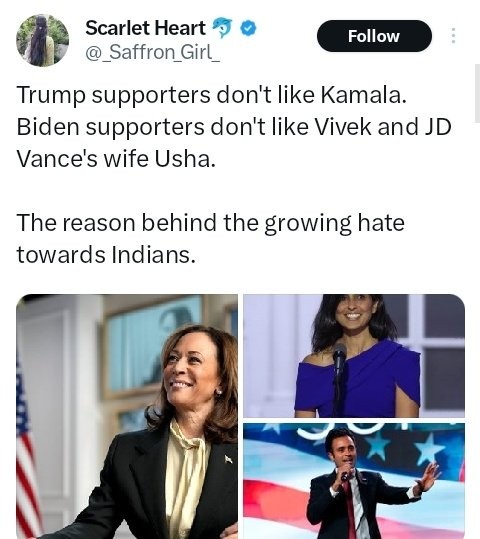
Task: Open the bottom-right photo of man with microphone
Action: [x=354, y=481]
